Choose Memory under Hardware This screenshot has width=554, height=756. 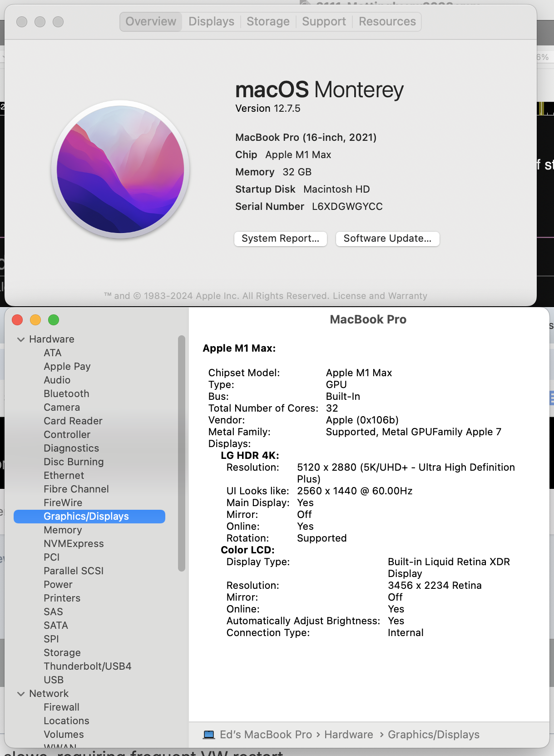63,530
